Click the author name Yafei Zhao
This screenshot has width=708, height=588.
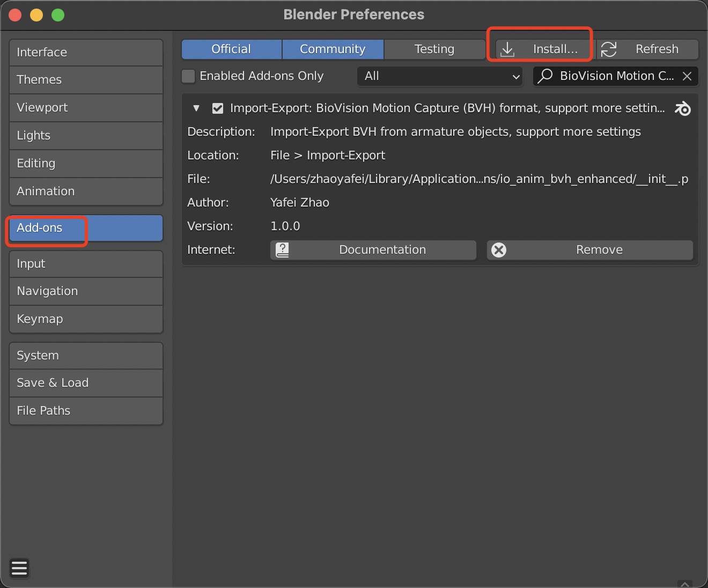click(300, 203)
